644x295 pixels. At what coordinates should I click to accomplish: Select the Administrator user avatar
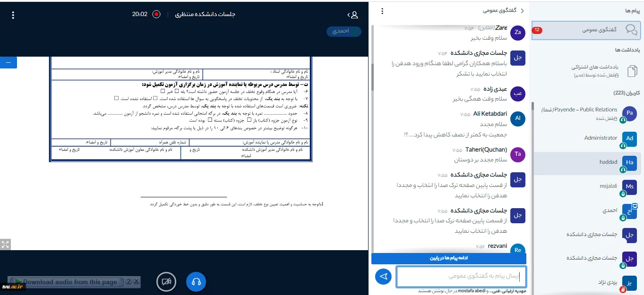tap(629, 138)
